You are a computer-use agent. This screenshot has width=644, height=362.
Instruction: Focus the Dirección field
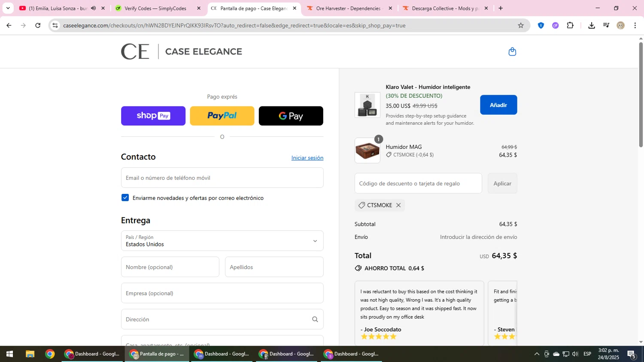(x=222, y=319)
